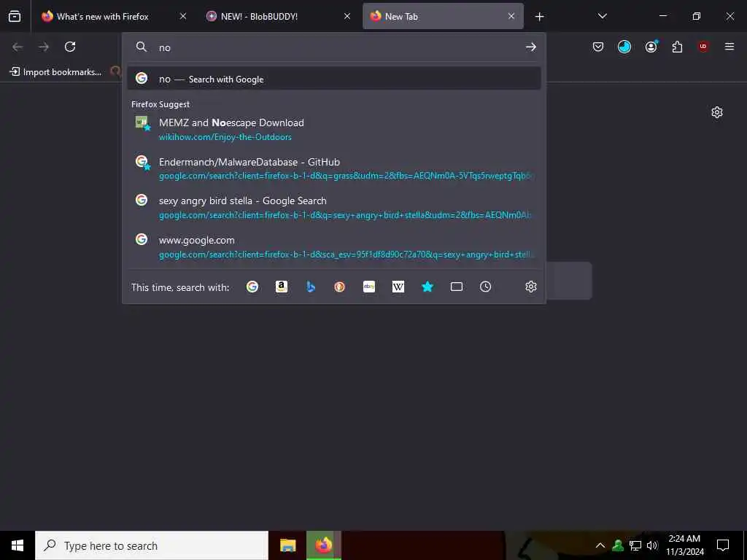Click the Type here to search box
The width and height of the screenshot is (747, 560).
[152, 545]
